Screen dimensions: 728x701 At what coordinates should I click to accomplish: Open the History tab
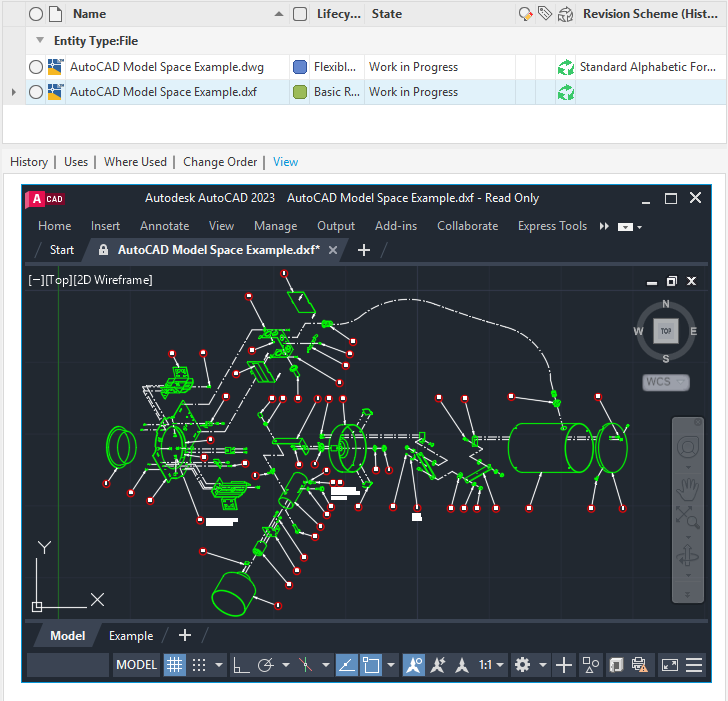[x=29, y=162]
